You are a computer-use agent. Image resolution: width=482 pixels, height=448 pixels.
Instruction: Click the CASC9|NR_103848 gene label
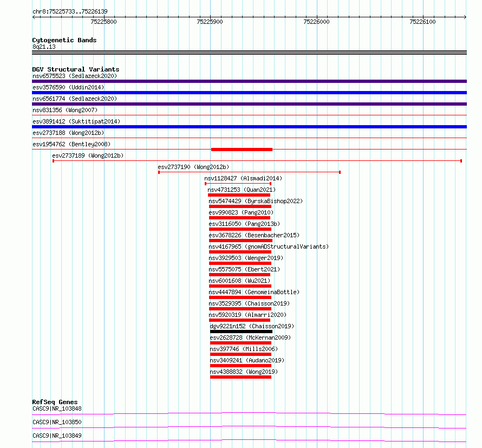tap(57, 408)
